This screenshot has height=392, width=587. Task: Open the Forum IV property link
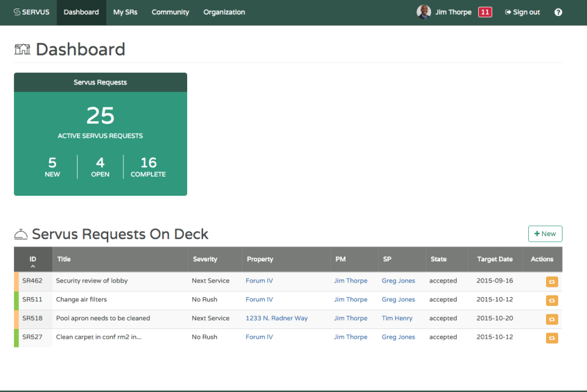point(259,281)
